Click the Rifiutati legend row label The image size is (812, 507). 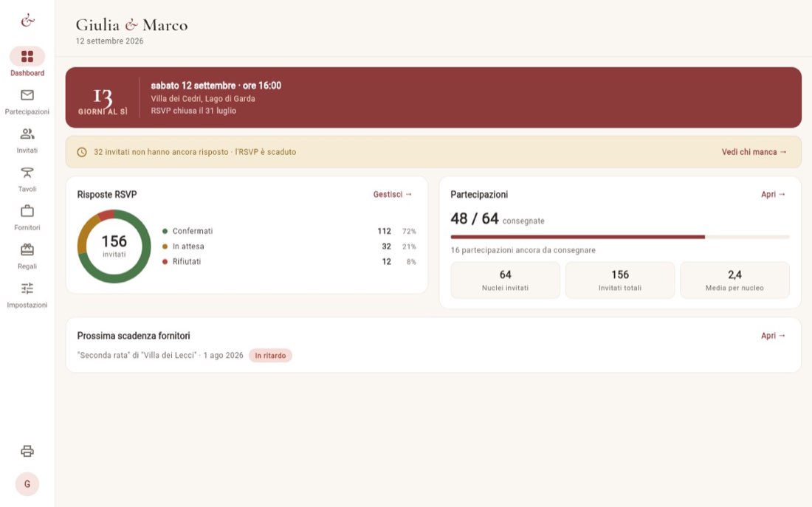click(x=187, y=261)
